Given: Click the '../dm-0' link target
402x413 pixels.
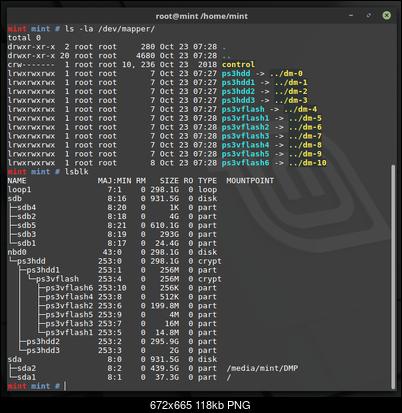Looking at the screenshot, I should (x=286, y=74).
